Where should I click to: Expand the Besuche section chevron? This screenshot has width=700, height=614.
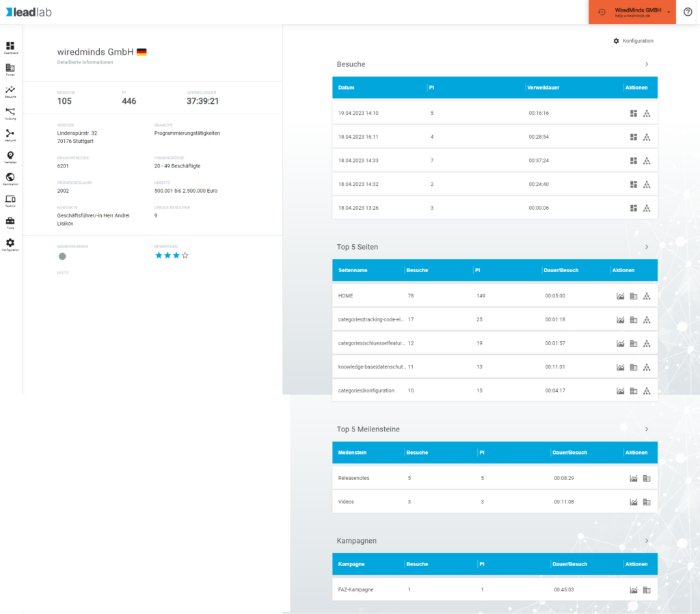pos(647,64)
